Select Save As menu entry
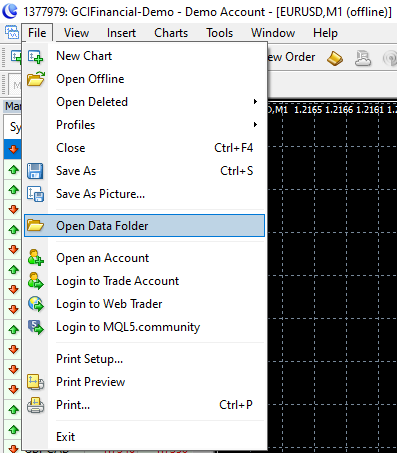397x453 pixels. (x=144, y=171)
